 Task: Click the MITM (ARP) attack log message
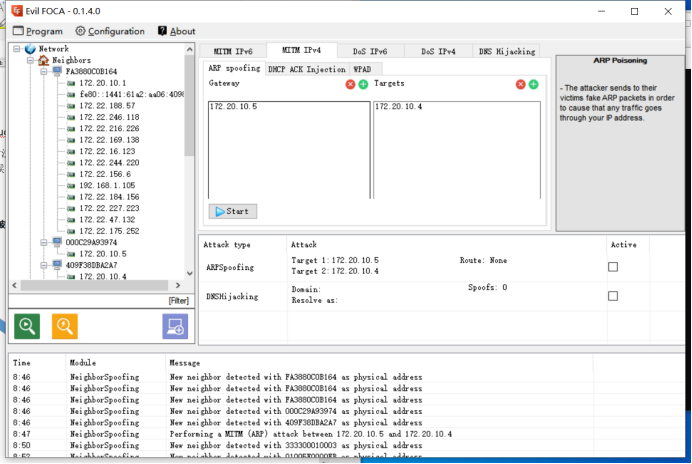click(x=311, y=434)
